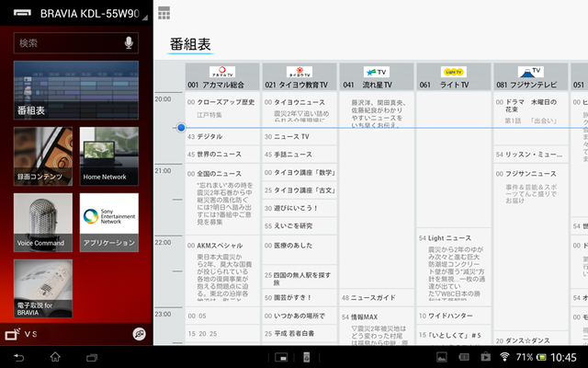588x368 pixels.
Task: Select the タイヨウ教育TV channel header
Action: tap(300, 77)
